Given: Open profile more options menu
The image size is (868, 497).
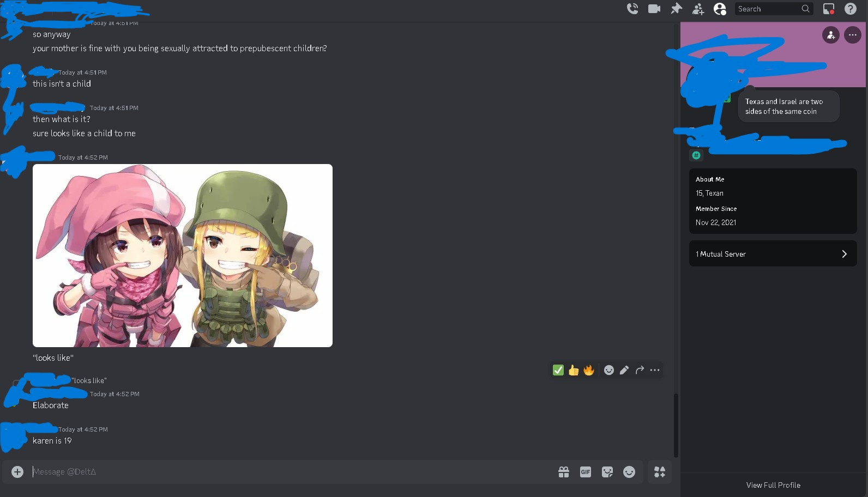Looking at the screenshot, I should (x=853, y=35).
